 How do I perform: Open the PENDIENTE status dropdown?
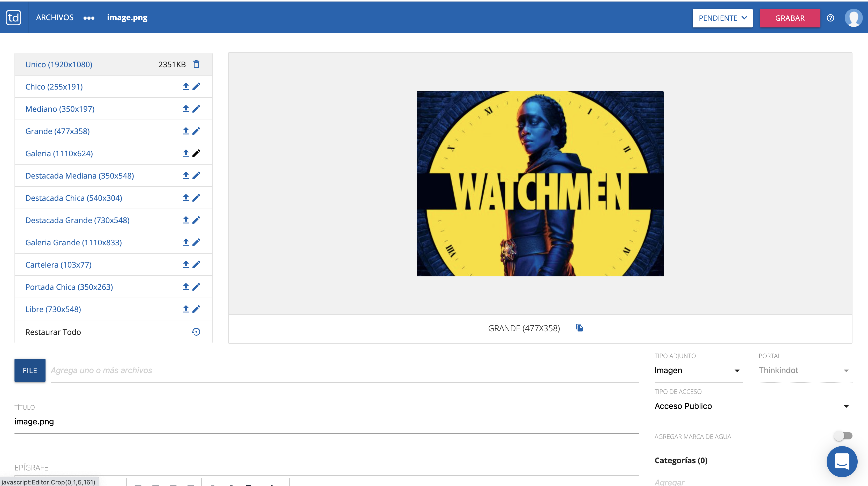pyautogui.click(x=722, y=18)
